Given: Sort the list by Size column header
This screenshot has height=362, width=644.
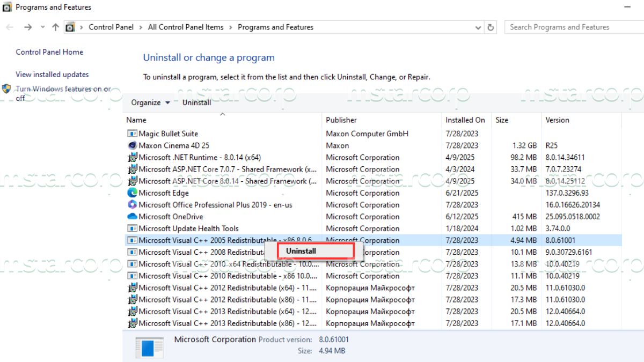Looking at the screenshot, I should 517,120.
